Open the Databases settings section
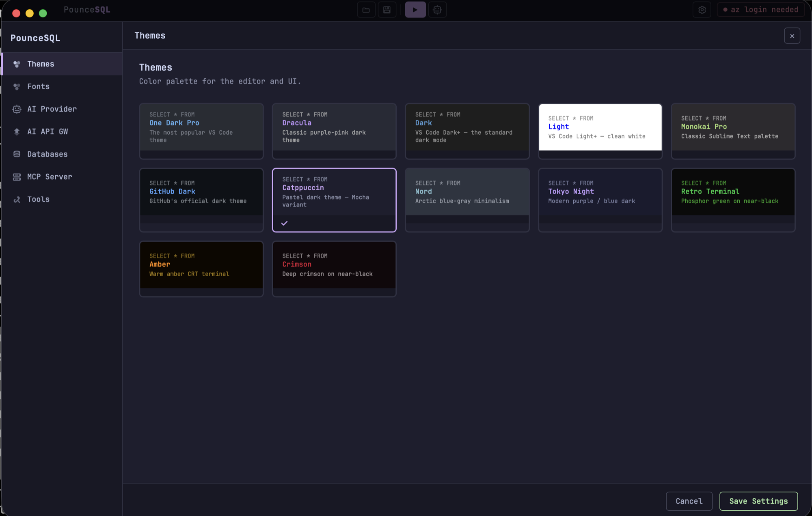This screenshot has width=812, height=516. [x=62, y=154]
